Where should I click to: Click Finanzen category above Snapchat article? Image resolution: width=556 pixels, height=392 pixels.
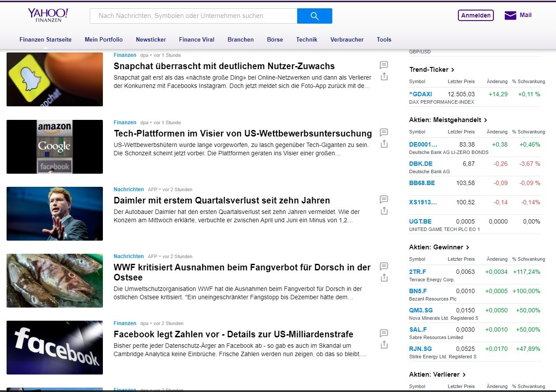coord(125,55)
